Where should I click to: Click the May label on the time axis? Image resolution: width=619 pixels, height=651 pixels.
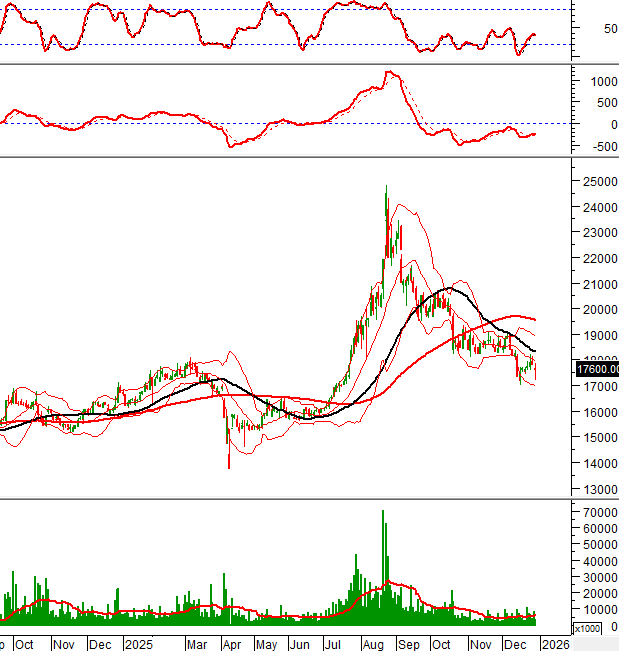pos(268,645)
